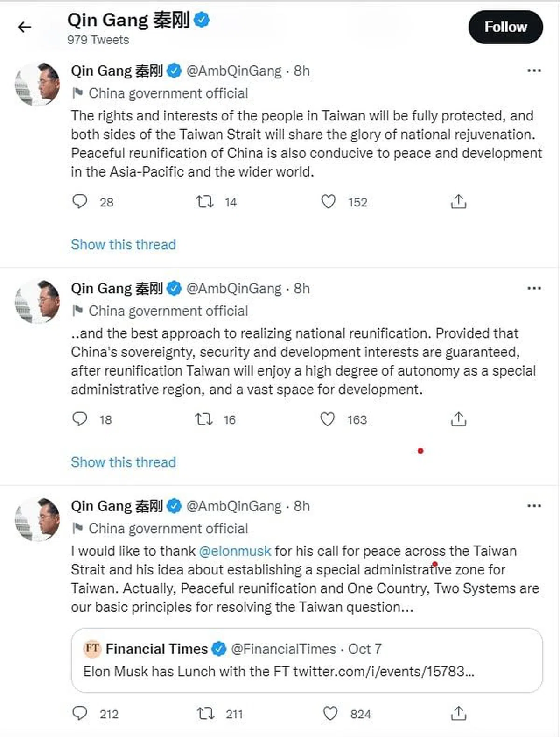Click the share icon on the bottom tweet
The image size is (560, 737).
(459, 714)
